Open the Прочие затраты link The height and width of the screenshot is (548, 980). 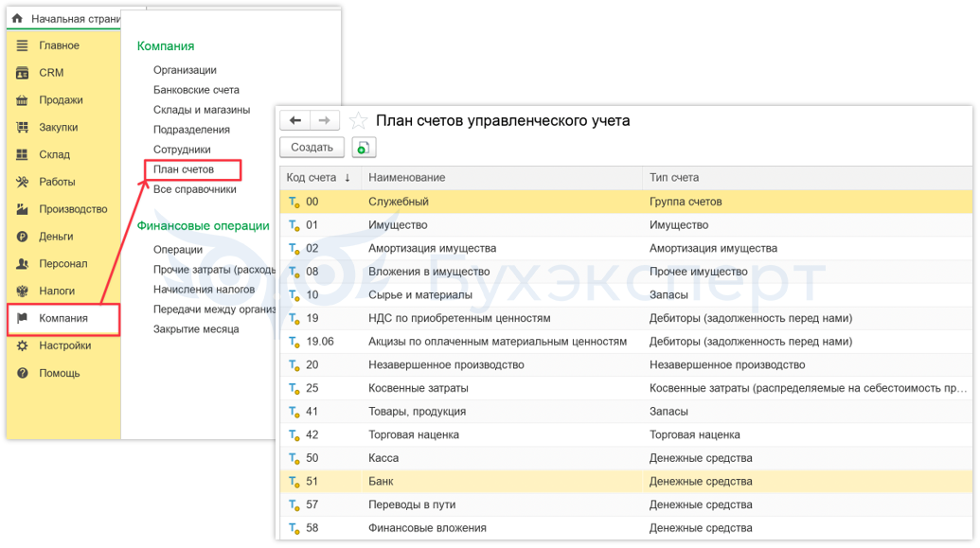click(214, 270)
